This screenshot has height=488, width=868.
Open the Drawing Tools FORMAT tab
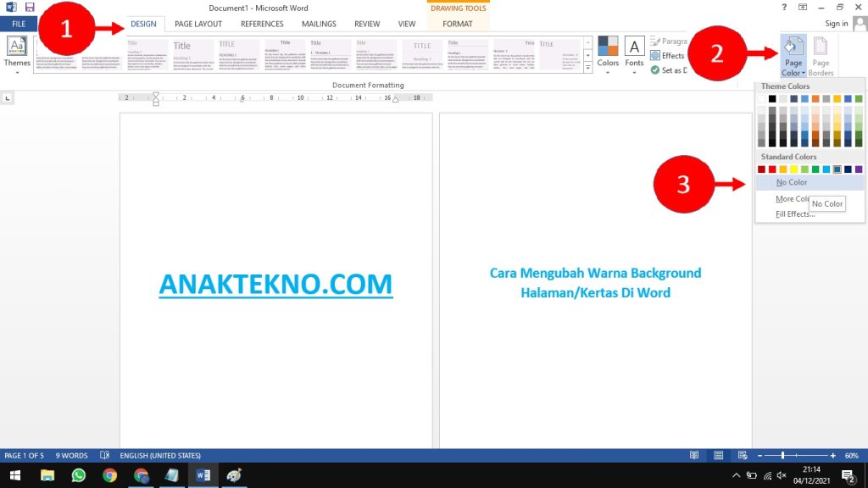click(457, 24)
